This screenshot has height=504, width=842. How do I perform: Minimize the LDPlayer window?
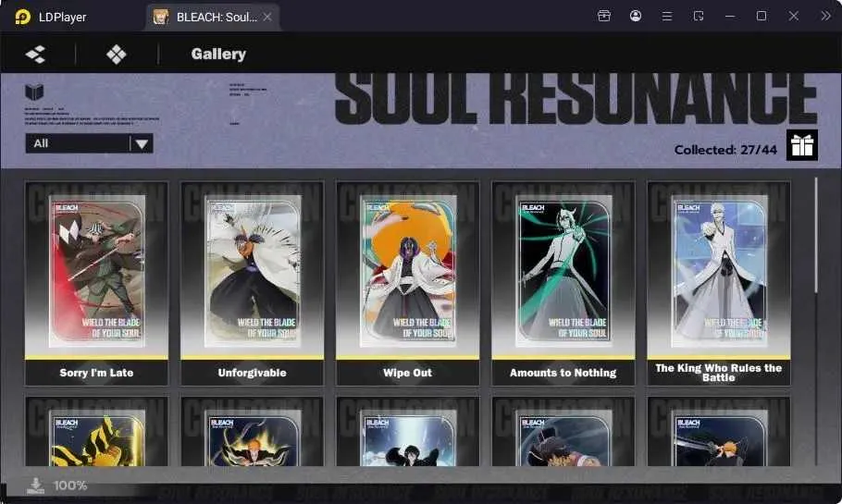[730, 16]
